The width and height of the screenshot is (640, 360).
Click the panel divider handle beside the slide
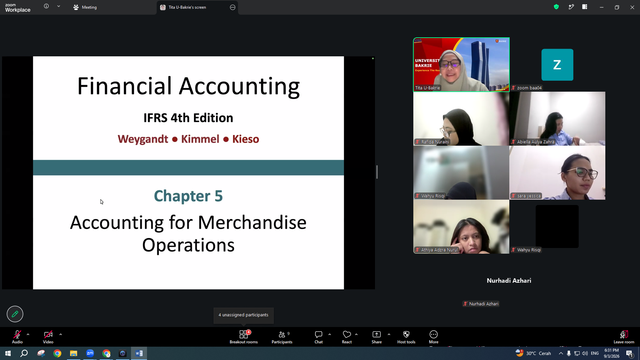(x=377, y=172)
